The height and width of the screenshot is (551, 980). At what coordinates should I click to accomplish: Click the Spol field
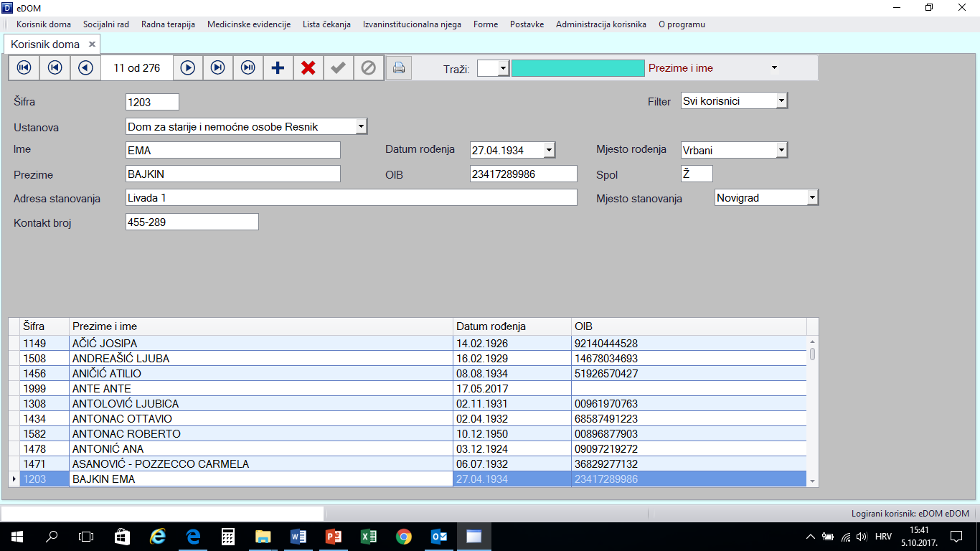click(697, 174)
